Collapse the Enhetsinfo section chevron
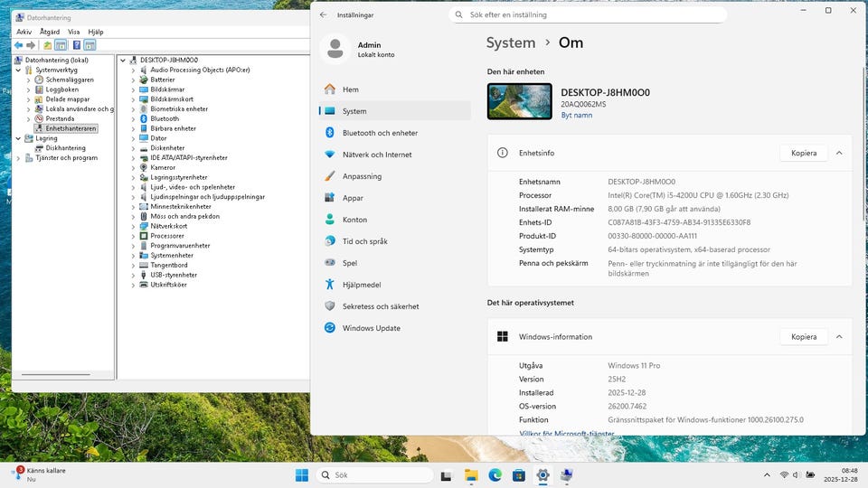 click(x=839, y=153)
